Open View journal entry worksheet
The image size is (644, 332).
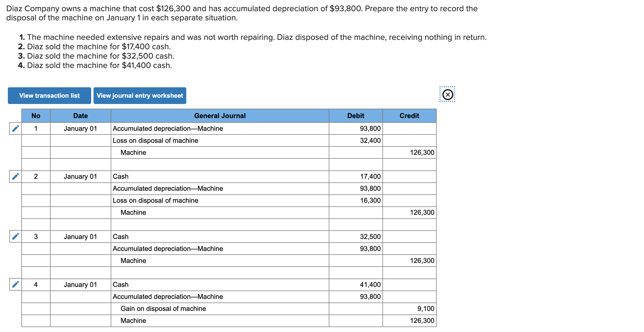(140, 96)
